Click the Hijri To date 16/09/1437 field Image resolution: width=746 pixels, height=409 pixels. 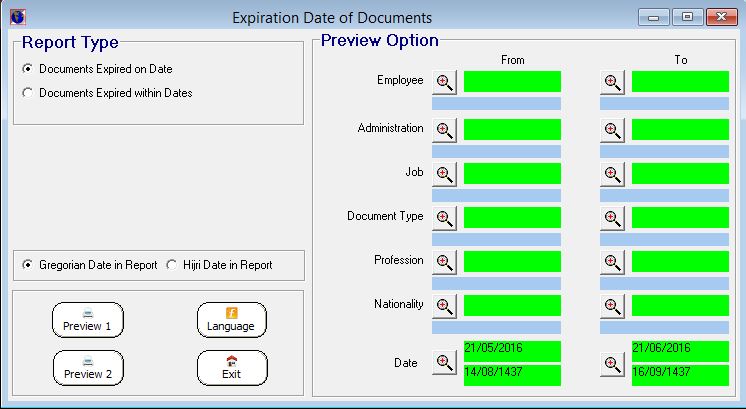(x=680, y=374)
